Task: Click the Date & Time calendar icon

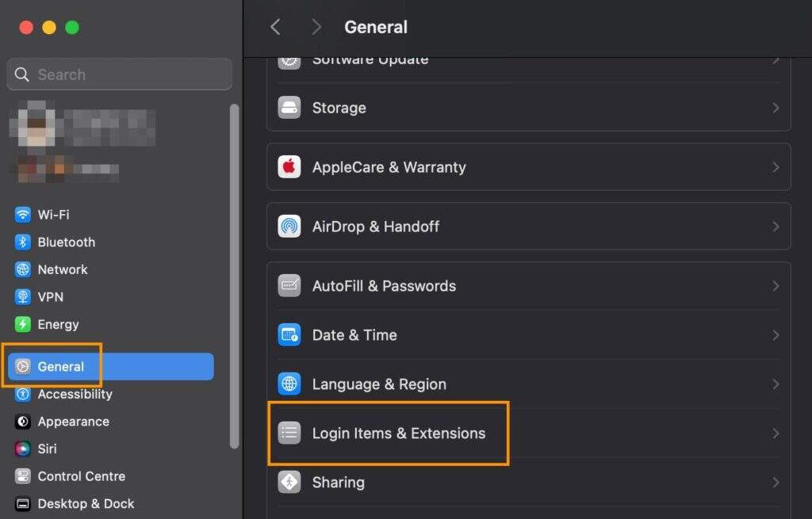Action: tap(289, 335)
